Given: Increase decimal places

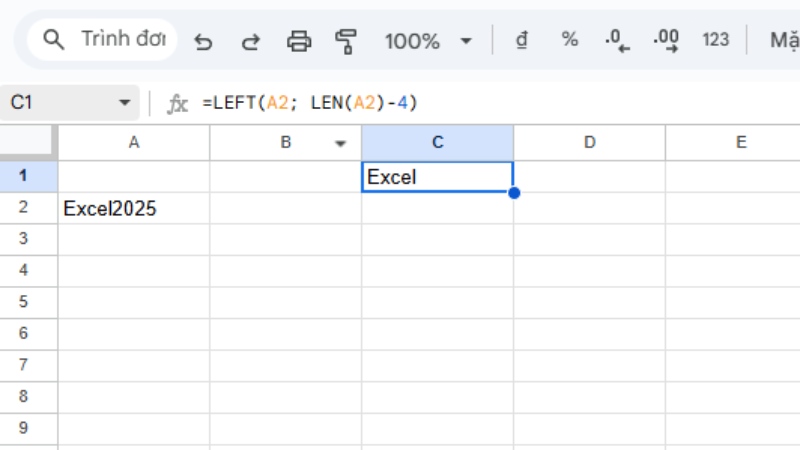Looking at the screenshot, I should point(666,40).
